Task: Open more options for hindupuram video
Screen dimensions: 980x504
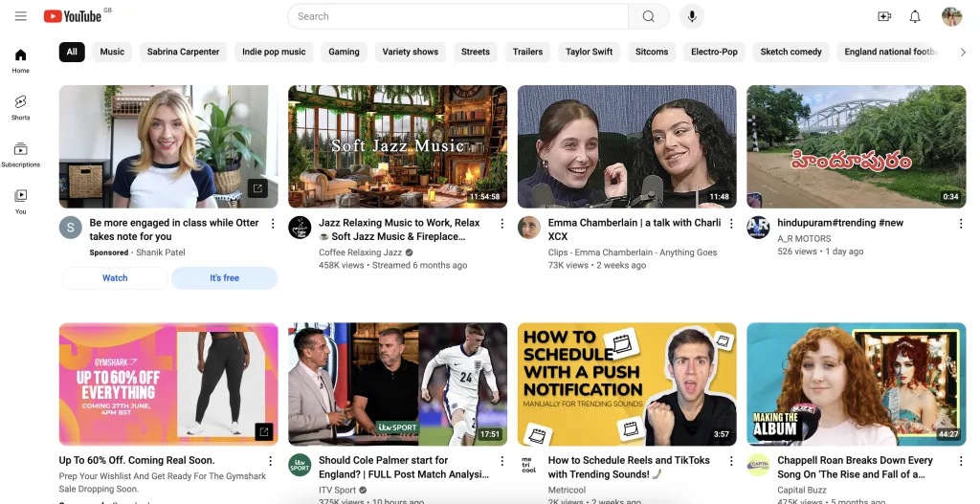Action: (961, 224)
